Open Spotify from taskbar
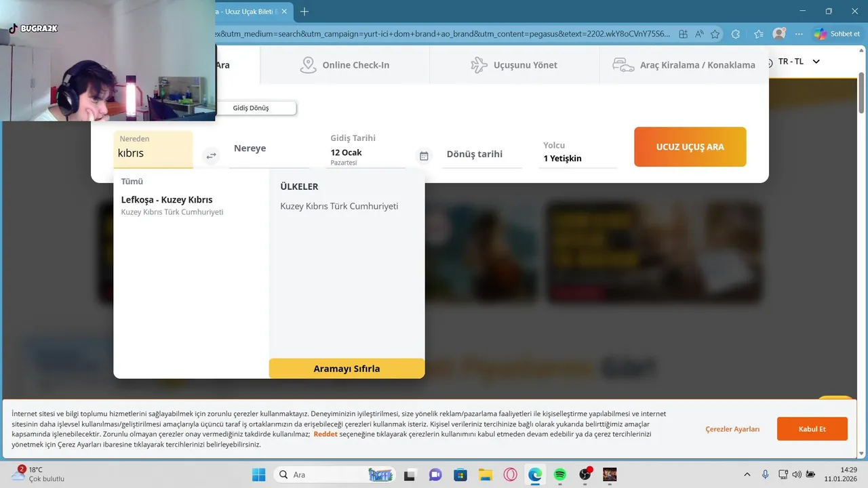The image size is (868, 488). tap(559, 474)
